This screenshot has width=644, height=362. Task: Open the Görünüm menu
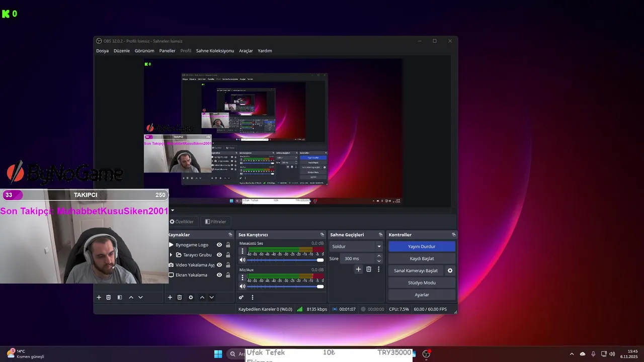[x=144, y=51]
